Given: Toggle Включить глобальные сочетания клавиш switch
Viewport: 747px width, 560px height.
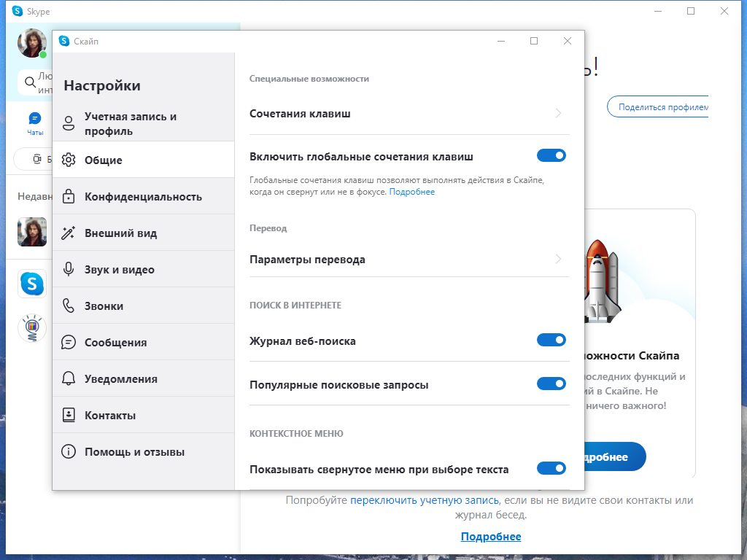Looking at the screenshot, I should (x=551, y=156).
